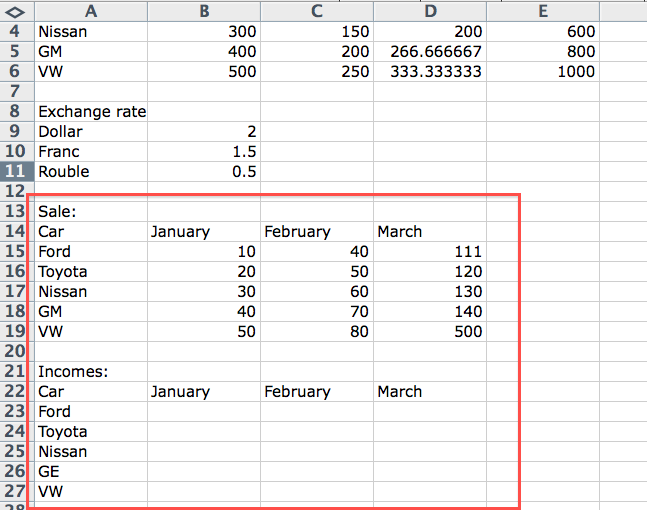
Task: Select the Franc rate cell with 1.5
Action: coord(204,151)
